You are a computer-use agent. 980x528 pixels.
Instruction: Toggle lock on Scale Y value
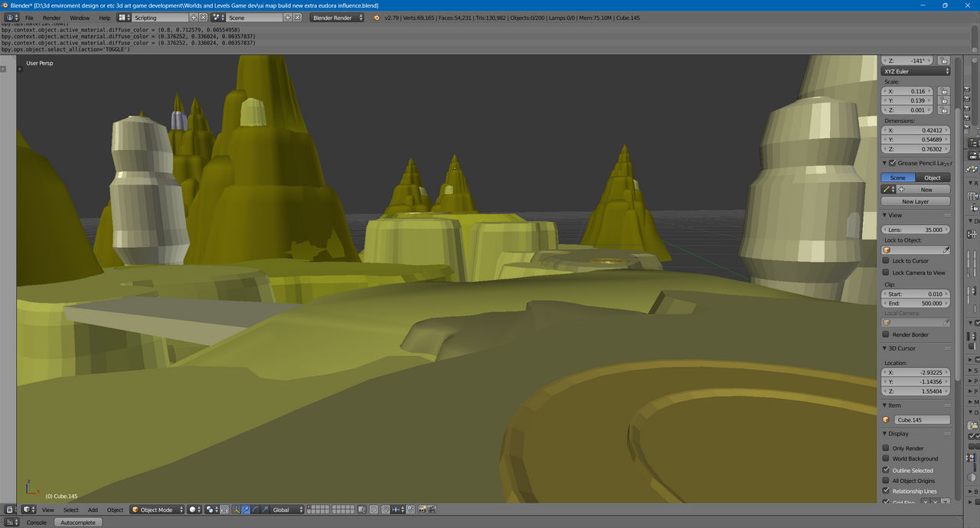tap(944, 100)
